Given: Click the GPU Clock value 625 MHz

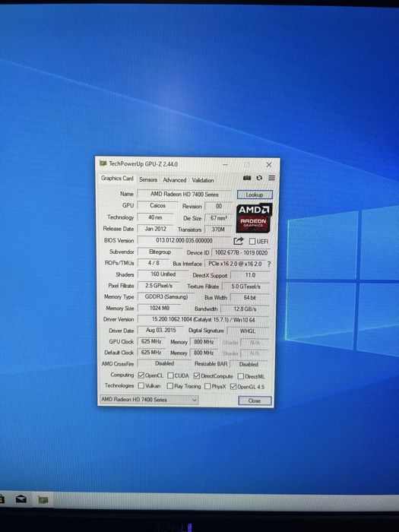Looking at the screenshot, I should (151, 341).
